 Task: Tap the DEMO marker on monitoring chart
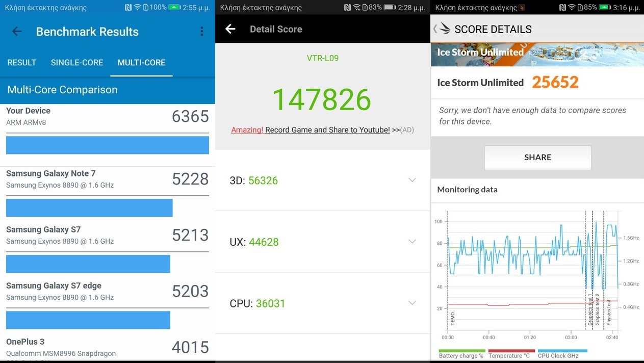pyautogui.click(x=452, y=319)
